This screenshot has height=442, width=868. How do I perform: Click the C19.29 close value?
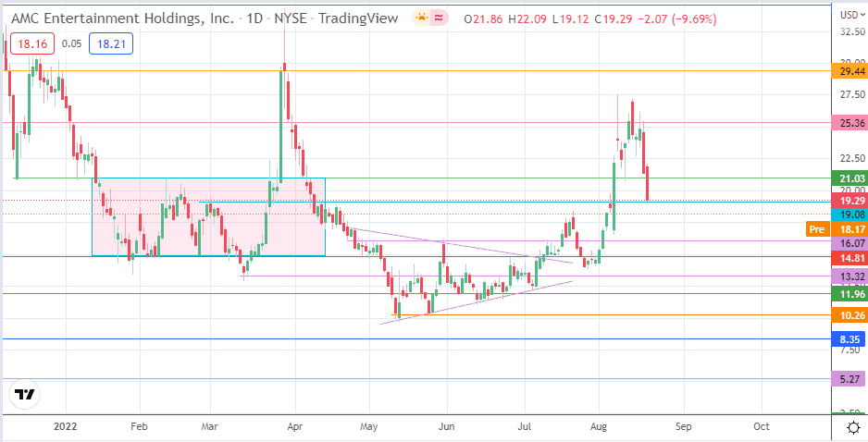[614, 19]
